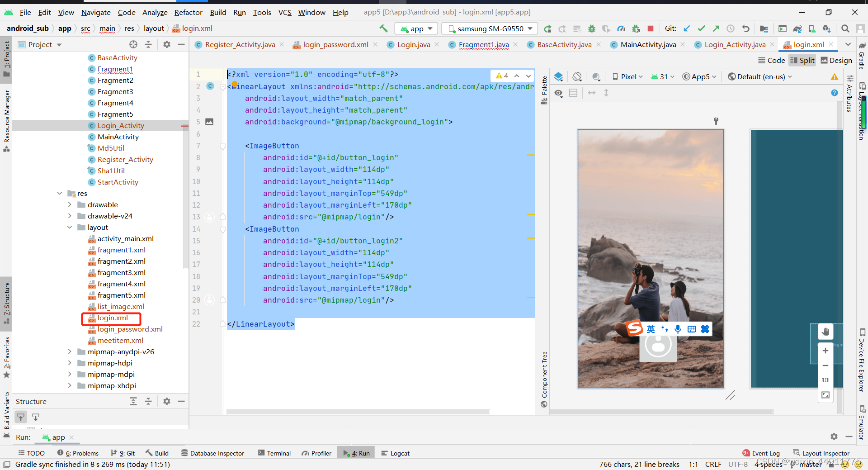This screenshot has width=868, height=470.
Task: Open search everywhere magnifier icon
Action: 845,28
